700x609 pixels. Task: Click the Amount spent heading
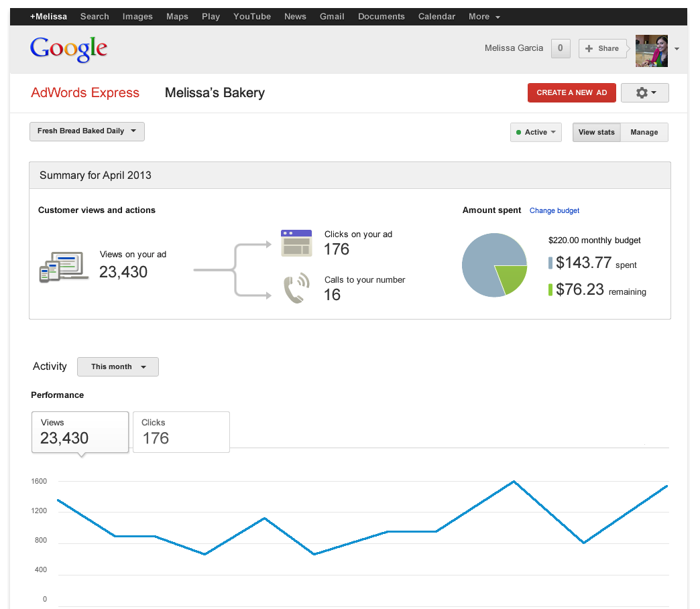point(491,210)
